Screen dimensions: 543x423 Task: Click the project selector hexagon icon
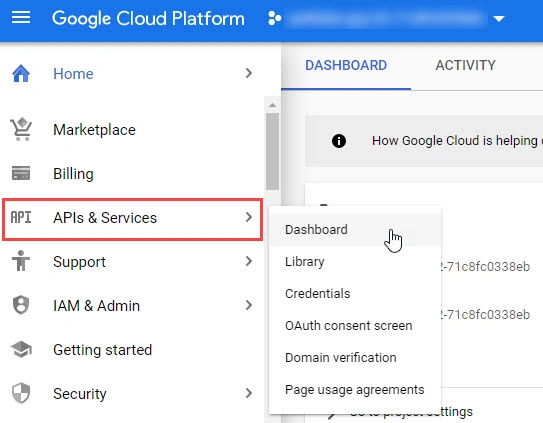tap(275, 18)
